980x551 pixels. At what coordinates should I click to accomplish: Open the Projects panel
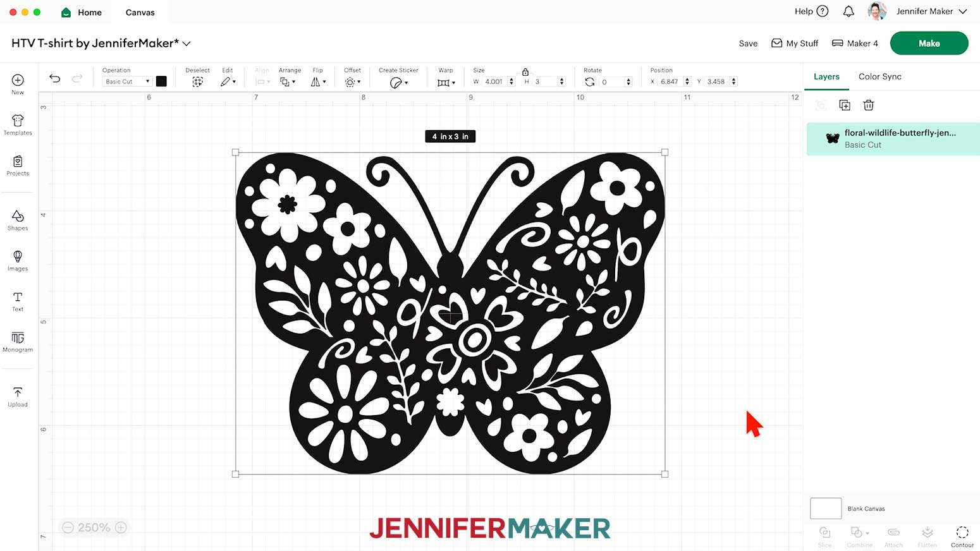(18, 166)
